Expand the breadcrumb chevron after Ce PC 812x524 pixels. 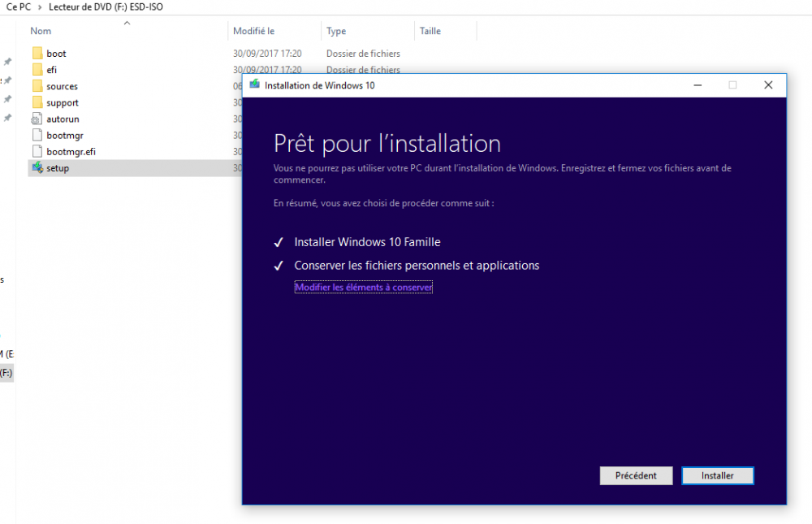click(40, 7)
